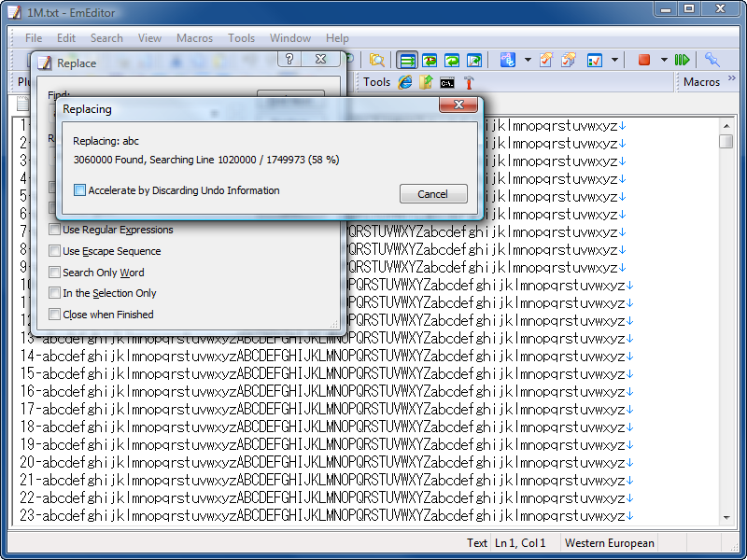Image resolution: width=747 pixels, height=560 pixels.
Task: Open the Macros menu
Action: pyautogui.click(x=194, y=38)
